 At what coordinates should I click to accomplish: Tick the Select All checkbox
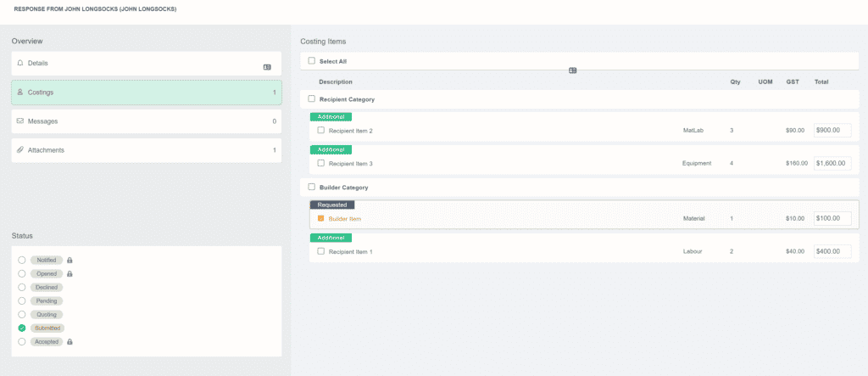(x=312, y=61)
